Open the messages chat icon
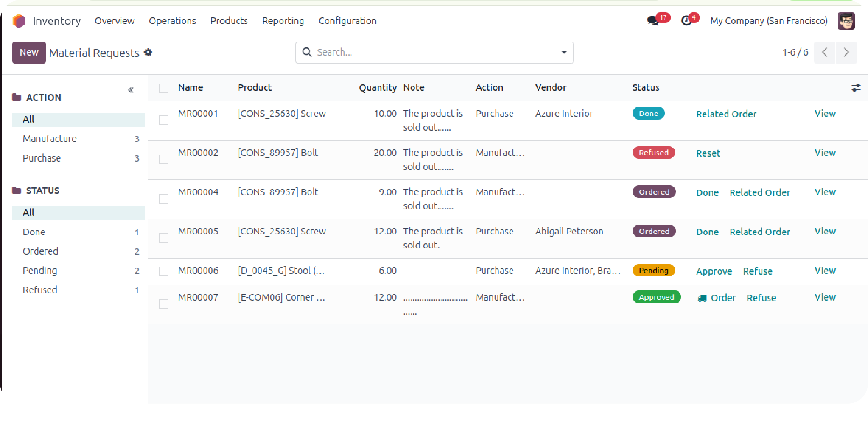 [x=652, y=21]
